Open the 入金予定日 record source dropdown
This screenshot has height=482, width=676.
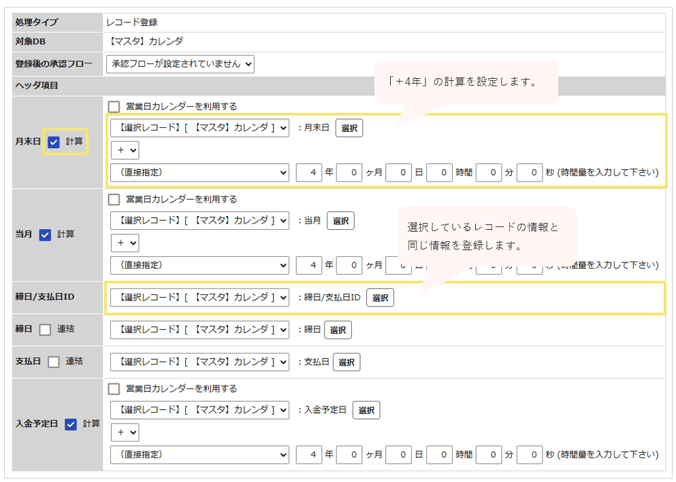[x=200, y=410]
